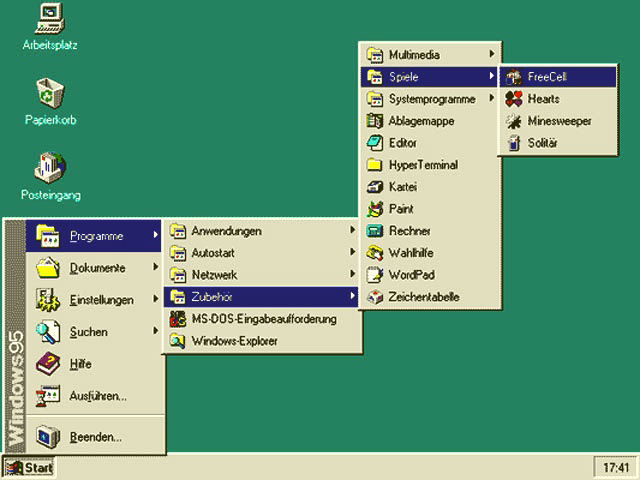Click the Solitär label

coord(542,143)
